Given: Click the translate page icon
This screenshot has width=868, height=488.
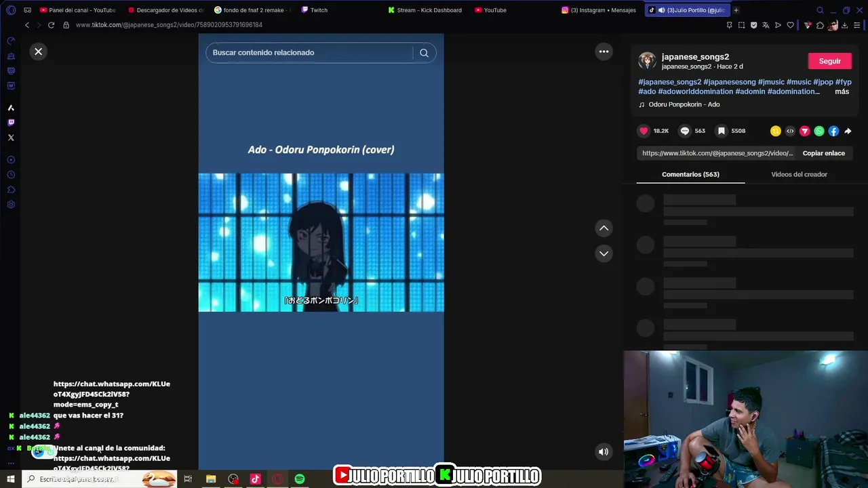Looking at the screenshot, I should coord(766,25).
